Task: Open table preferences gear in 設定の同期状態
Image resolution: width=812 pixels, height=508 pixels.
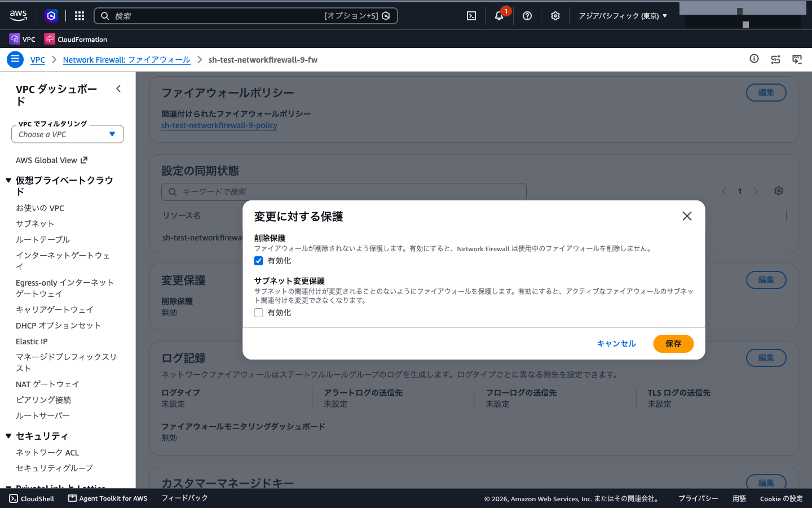Action: (779, 191)
